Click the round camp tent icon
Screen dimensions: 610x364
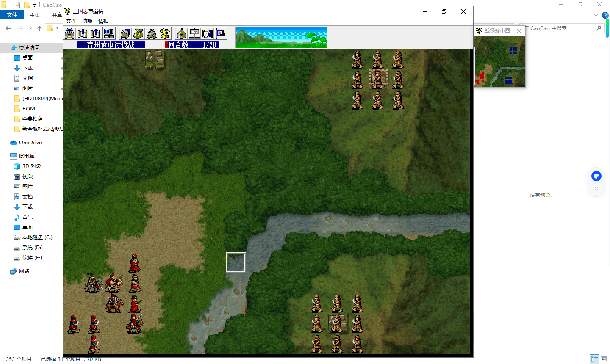click(x=181, y=33)
